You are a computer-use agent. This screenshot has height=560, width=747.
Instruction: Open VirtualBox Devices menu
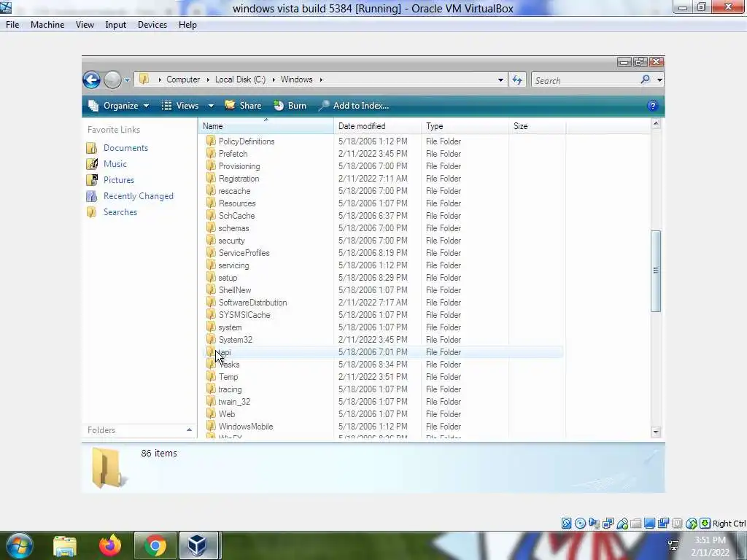152,25
